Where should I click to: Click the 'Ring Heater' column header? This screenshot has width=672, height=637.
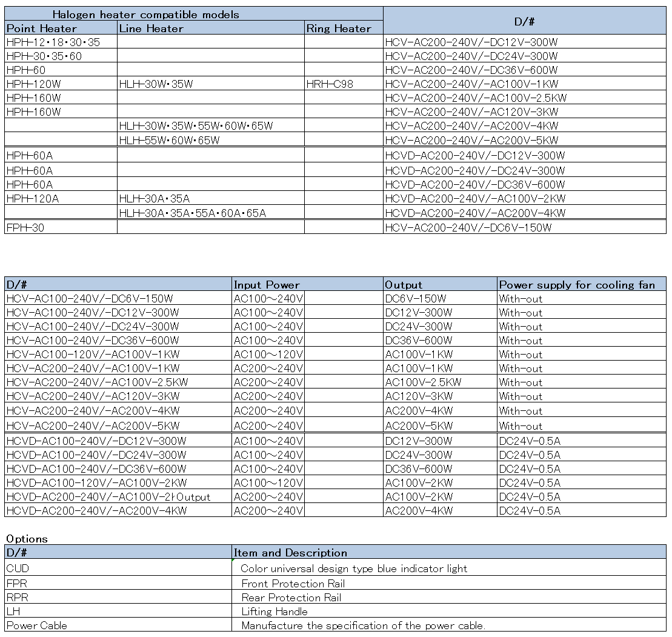(x=344, y=28)
